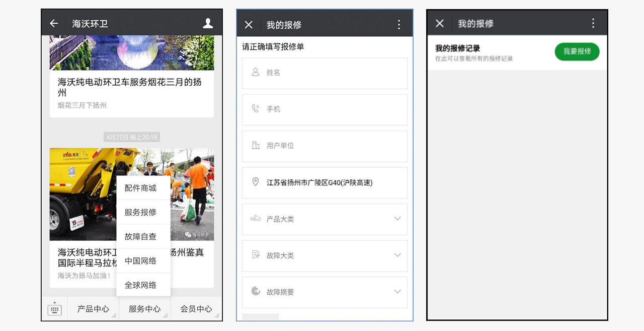Screen dimensions: 644x331
Task: Select 中国网络 from the popup menu
Action: [x=143, y=260]
